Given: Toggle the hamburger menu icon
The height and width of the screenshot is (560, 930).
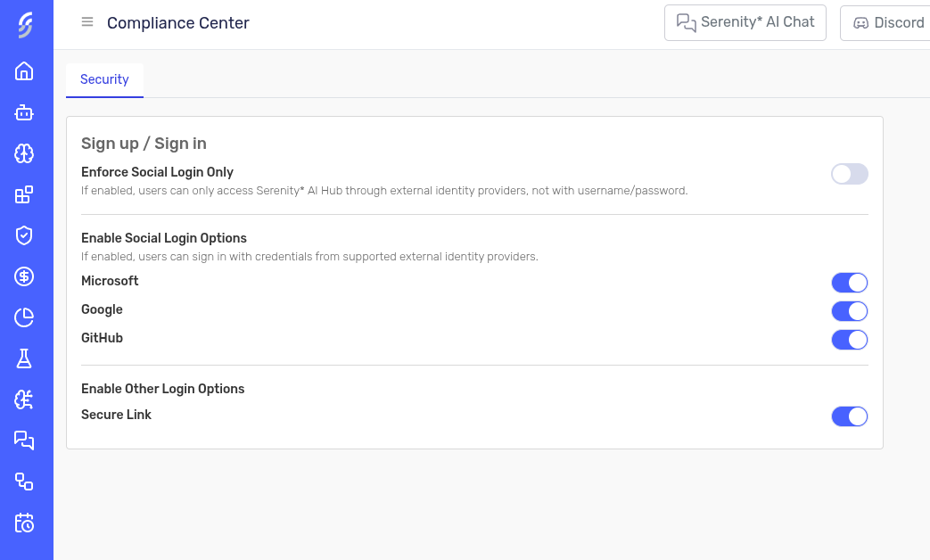Looking at the screenshot, I should point(87,22).
